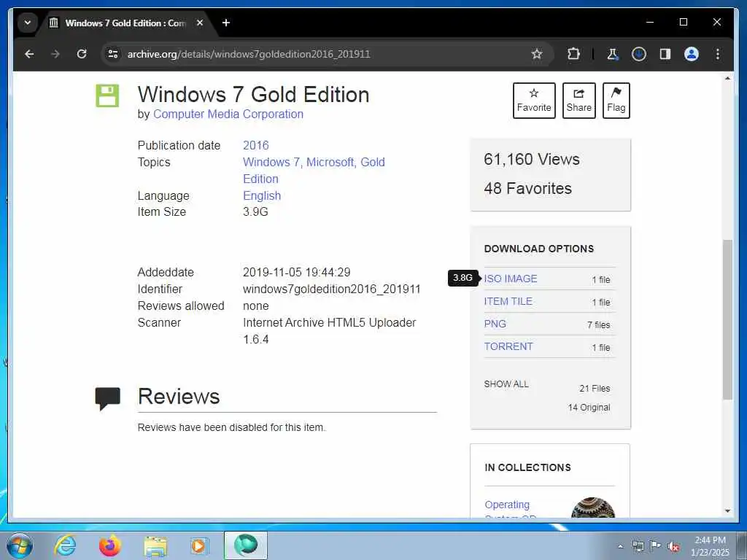Click the Microsoft topic link
The width and height of the screenshot is (747, 560).
pos(331,163)
